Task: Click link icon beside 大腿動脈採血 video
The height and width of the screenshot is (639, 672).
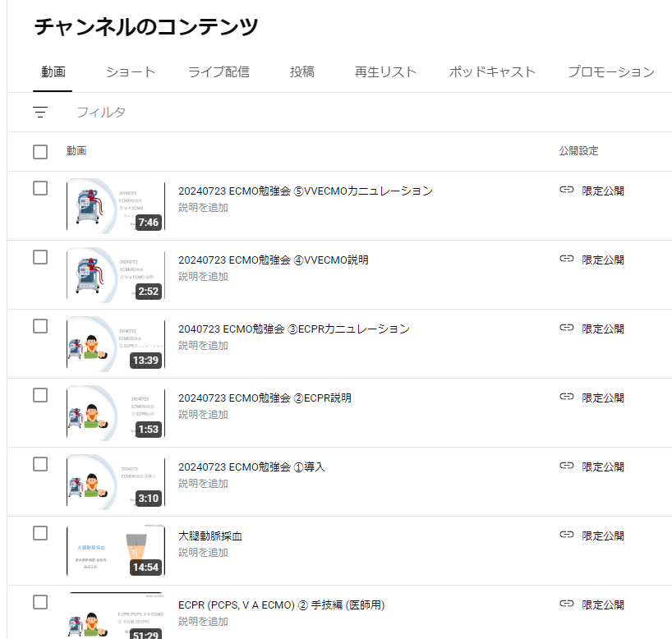Action: click(x=566, y=535)
